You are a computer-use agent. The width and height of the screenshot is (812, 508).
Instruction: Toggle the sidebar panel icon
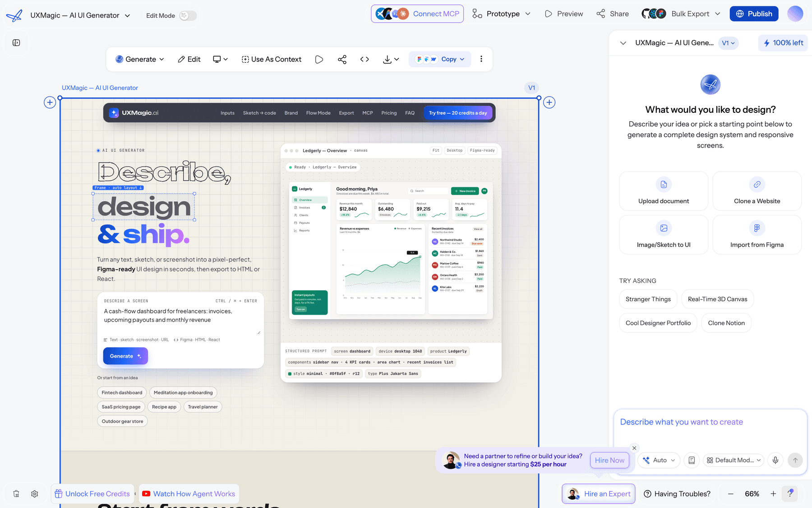(x=16, y=42)
